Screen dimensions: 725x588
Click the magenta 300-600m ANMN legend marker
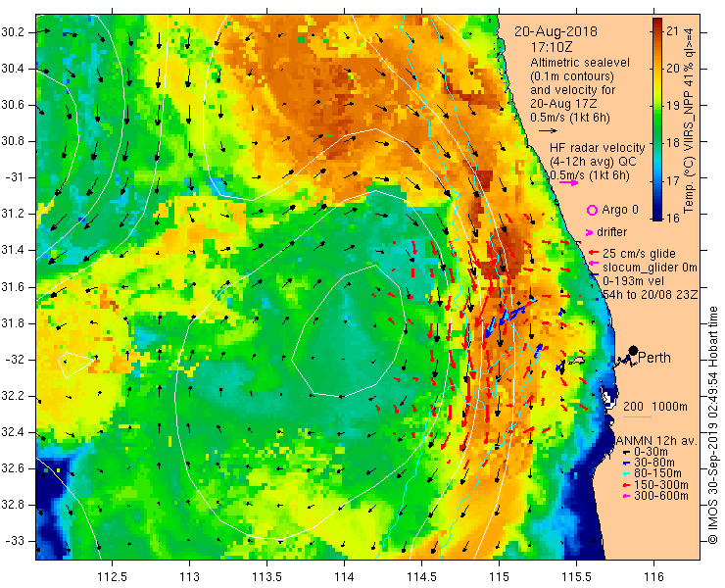(627, 496)
